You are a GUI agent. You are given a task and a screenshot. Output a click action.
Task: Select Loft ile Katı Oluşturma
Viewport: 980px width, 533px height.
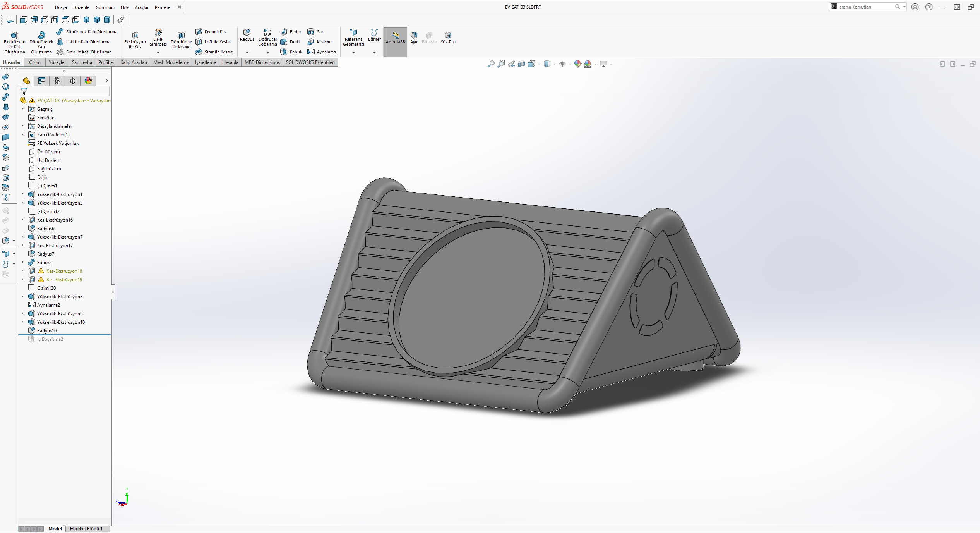click(x=84, y=42)
